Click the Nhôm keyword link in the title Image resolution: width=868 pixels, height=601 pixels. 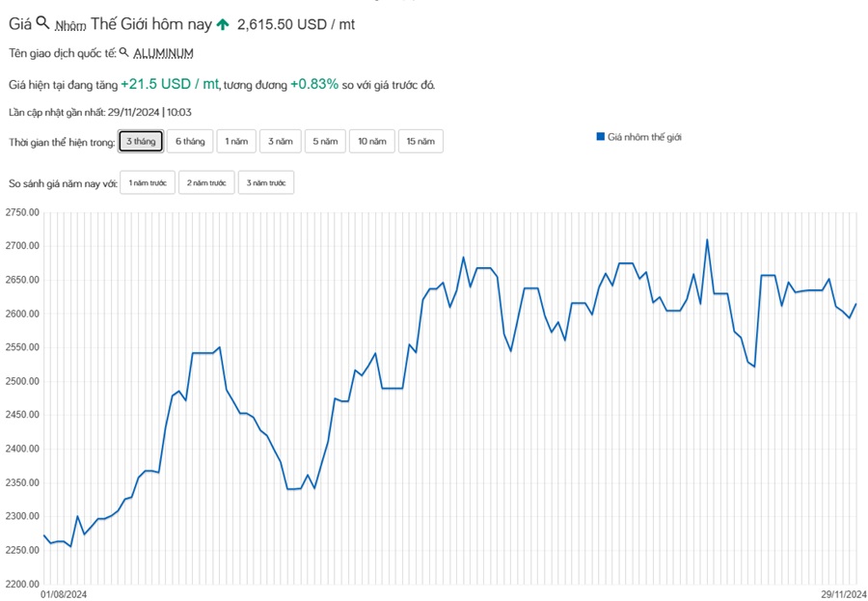[x=70, y=26]
